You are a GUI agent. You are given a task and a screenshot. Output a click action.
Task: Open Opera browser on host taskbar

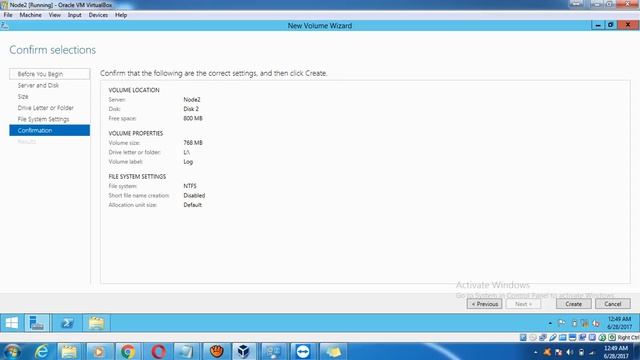(x=158, y=351)
